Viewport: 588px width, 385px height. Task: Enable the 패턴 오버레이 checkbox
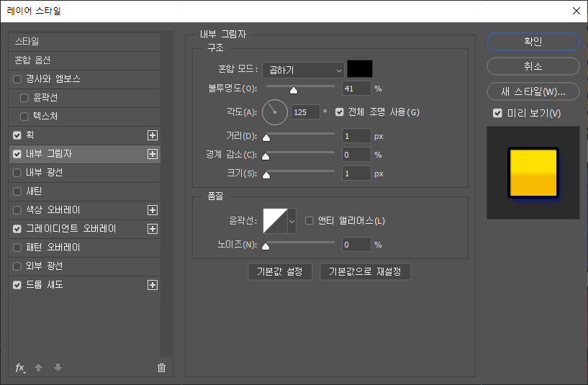(17, 248)
